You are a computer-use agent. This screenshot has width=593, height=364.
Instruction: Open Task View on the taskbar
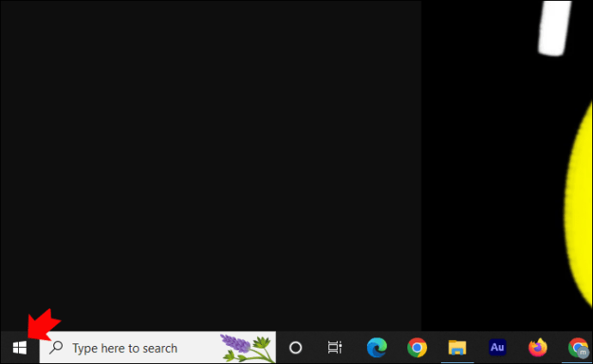click(334, 348)
